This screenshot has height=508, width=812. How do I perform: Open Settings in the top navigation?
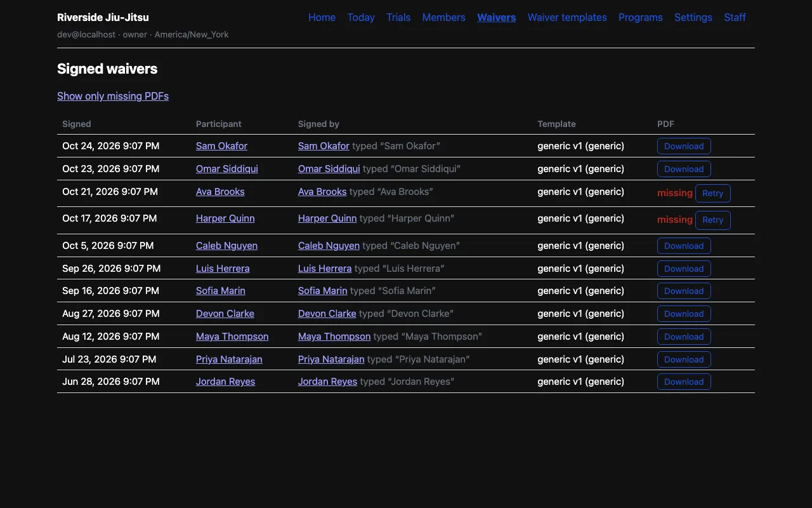pos(693,18)
